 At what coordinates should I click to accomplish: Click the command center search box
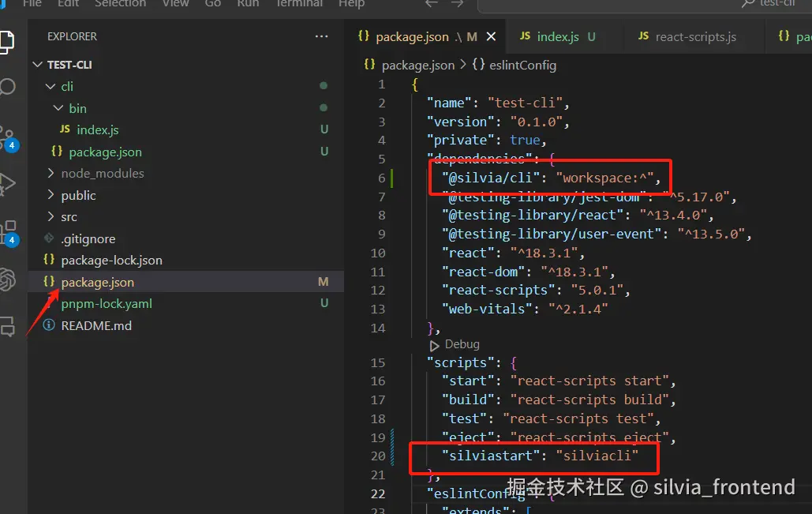tap(644, 6)
